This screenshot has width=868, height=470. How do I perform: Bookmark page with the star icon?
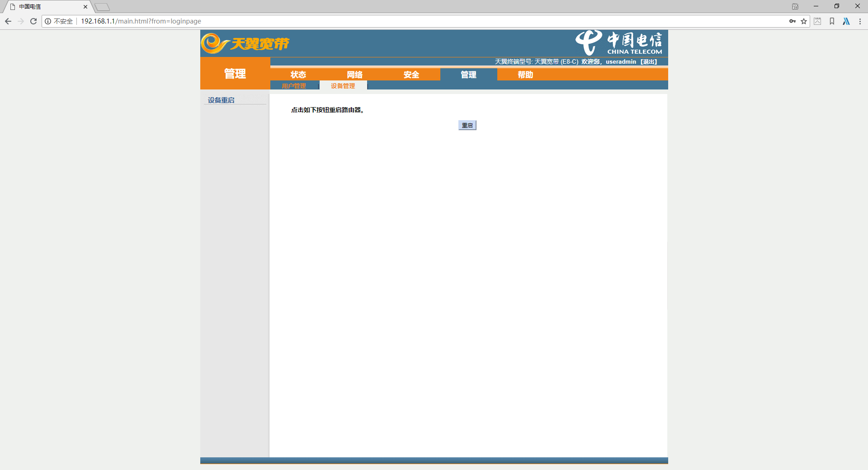(x=804, y=21)
